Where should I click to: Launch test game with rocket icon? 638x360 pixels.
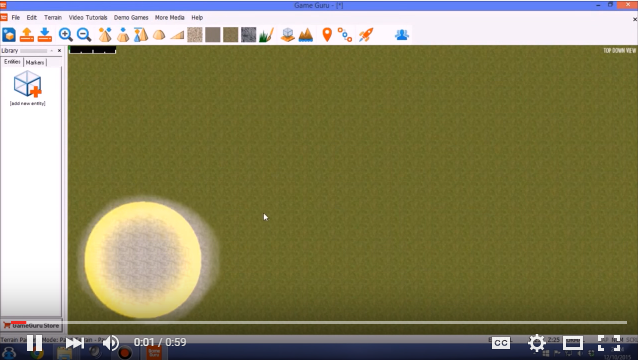coord(365,35)
